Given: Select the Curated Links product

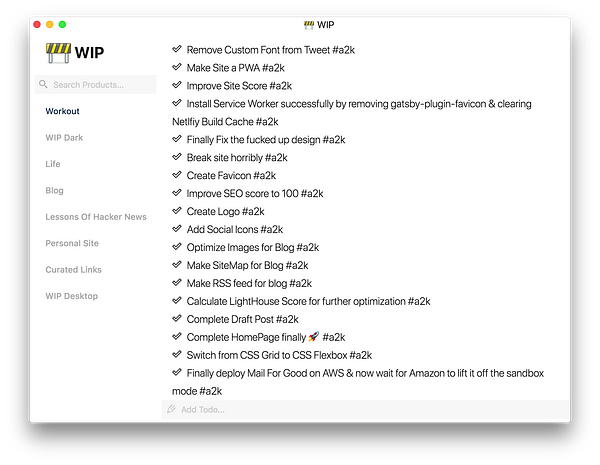Looking at the screenshot, I should (x=73, y=270).
